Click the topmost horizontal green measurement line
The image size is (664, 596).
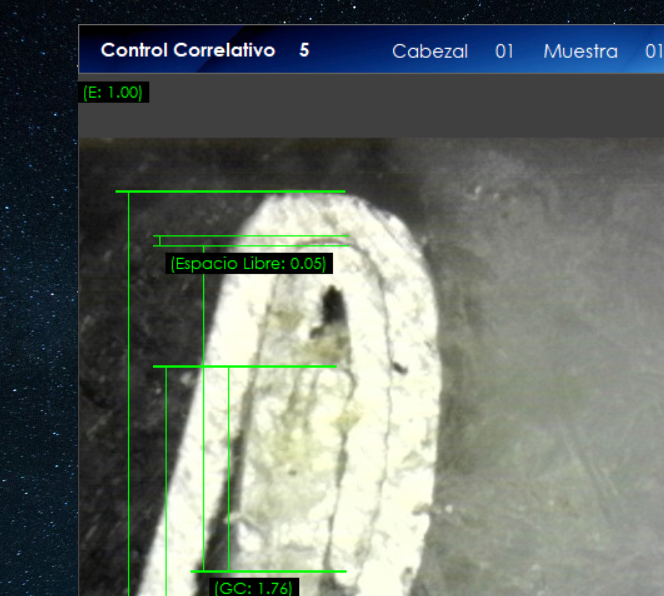pyautogui.click(x=230, y=191)
